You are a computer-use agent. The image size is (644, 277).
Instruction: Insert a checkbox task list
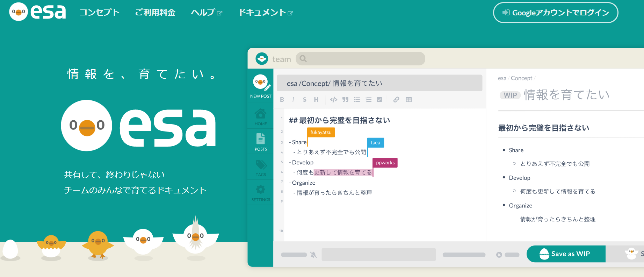379,100
